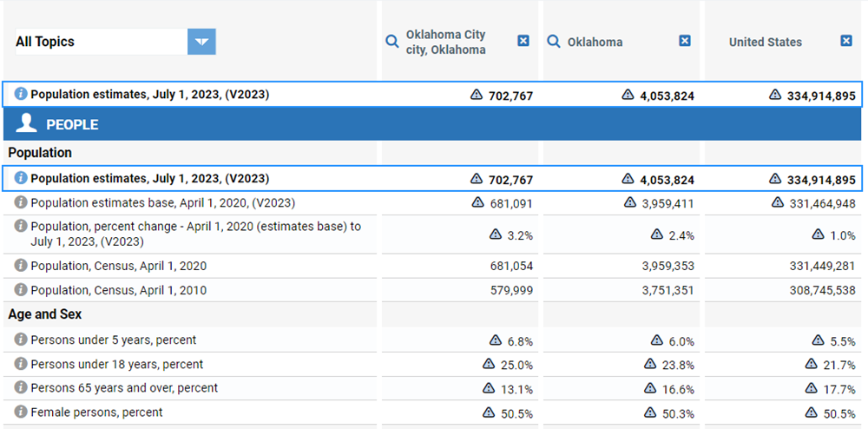Viewport: 868px width, 429px height.
Task: Click the Age and Sex section heading
Action: tap(45, 314)
